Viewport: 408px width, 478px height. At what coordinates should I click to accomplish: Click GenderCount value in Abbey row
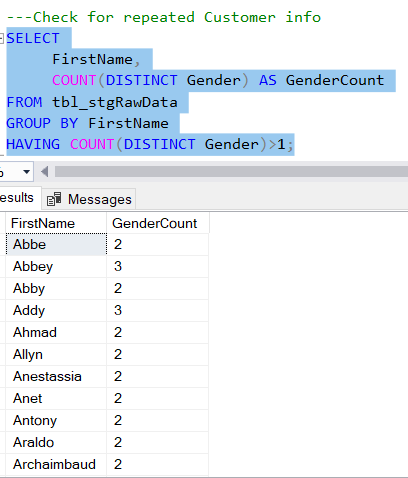click(158, 266)
